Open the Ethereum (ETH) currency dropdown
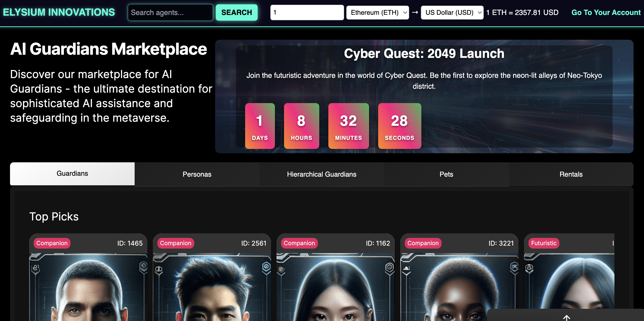The width and height of the screenshot is (644, 321). pos(377,12)
